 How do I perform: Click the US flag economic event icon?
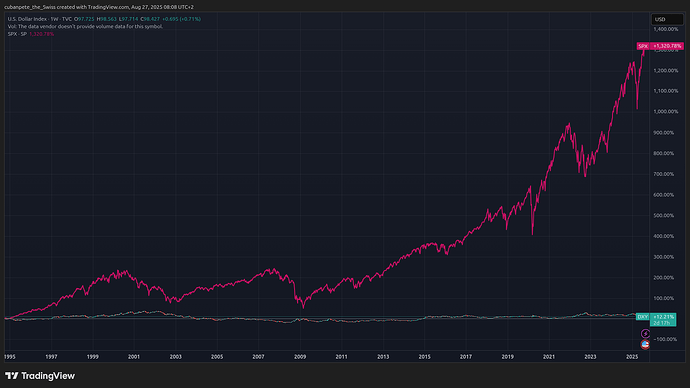point(645,344)
